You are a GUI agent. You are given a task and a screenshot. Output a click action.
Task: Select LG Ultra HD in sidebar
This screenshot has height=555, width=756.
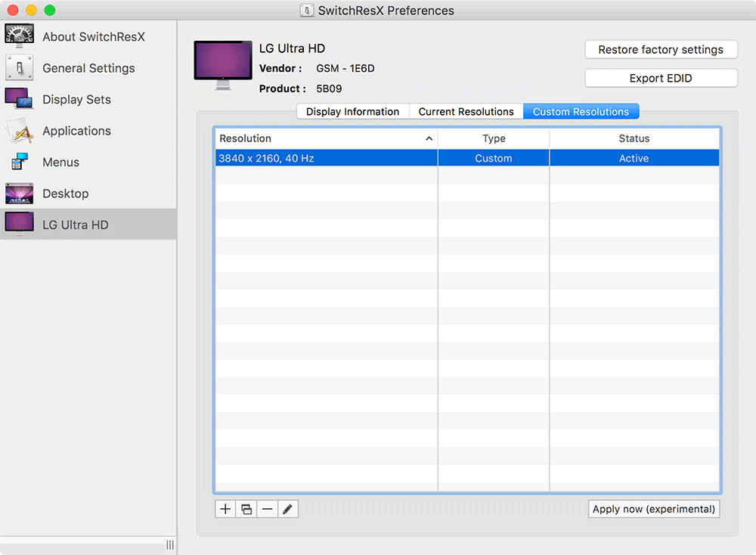pyautogui.click(x=88, y=225)
